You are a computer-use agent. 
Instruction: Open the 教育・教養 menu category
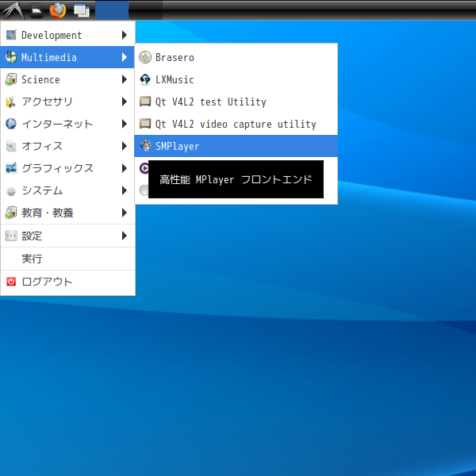[x=67, y=213]
